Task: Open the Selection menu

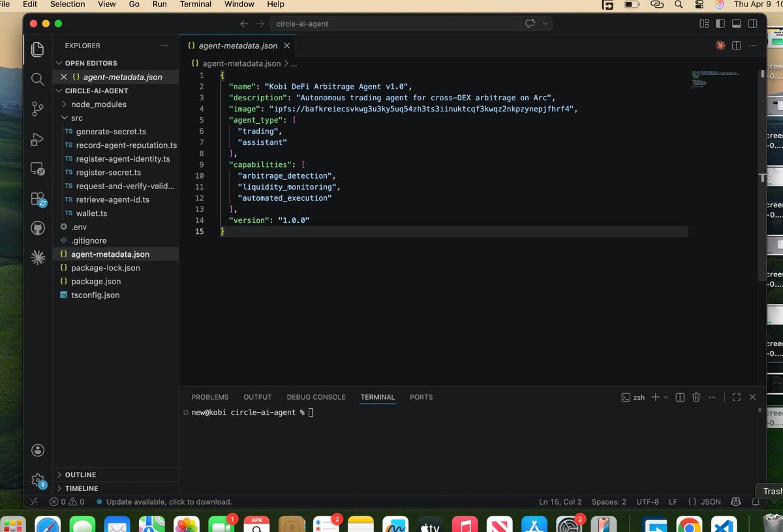Action: 68,4
